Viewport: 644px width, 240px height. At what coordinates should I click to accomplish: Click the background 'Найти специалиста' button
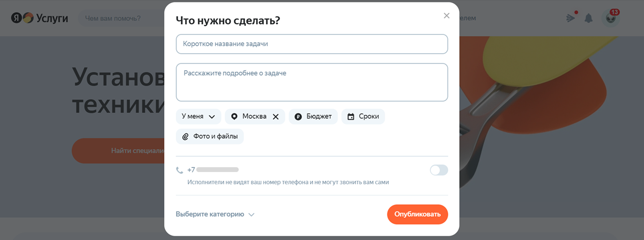[119, 151]
